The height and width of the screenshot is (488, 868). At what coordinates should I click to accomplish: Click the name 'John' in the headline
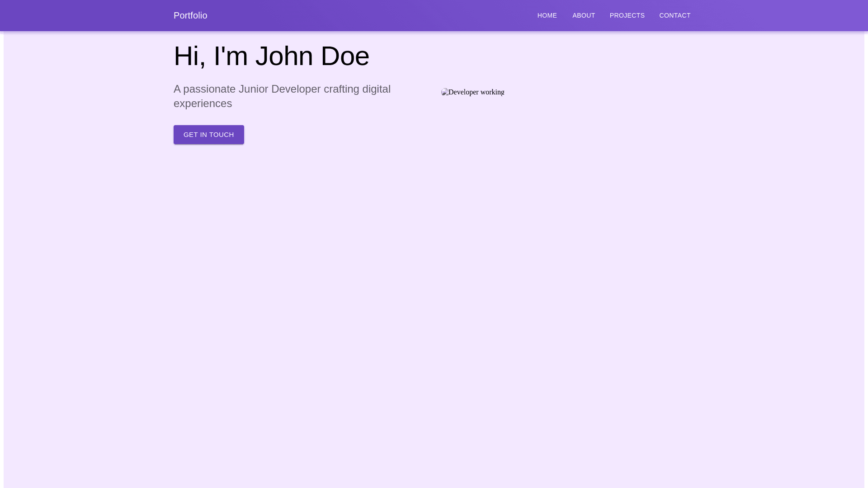click(x=284, y=56)
